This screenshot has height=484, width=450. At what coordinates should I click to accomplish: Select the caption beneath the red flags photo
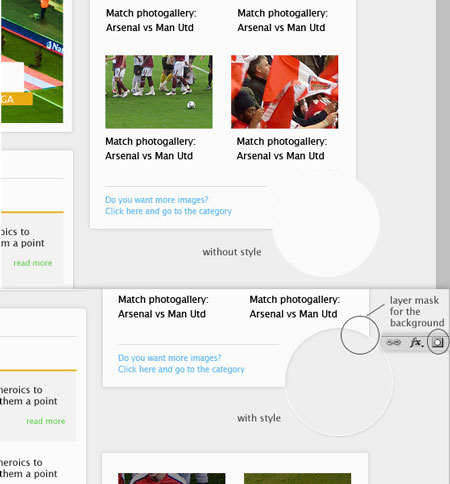click(282, 148)
